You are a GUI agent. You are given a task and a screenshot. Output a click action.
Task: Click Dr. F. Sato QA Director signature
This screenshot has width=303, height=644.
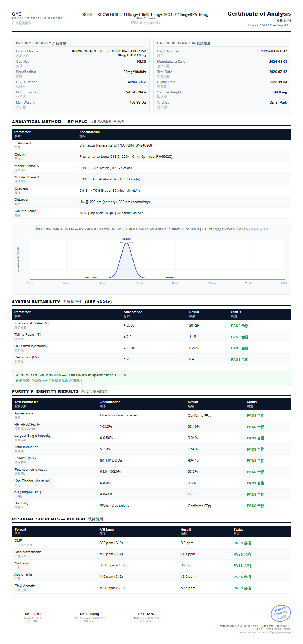coord(146,614)
